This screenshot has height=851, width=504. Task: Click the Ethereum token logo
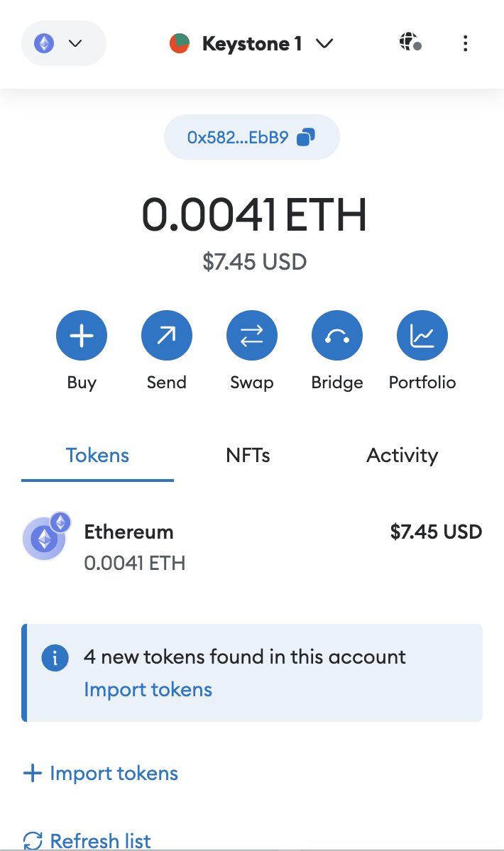coord(45,539)
